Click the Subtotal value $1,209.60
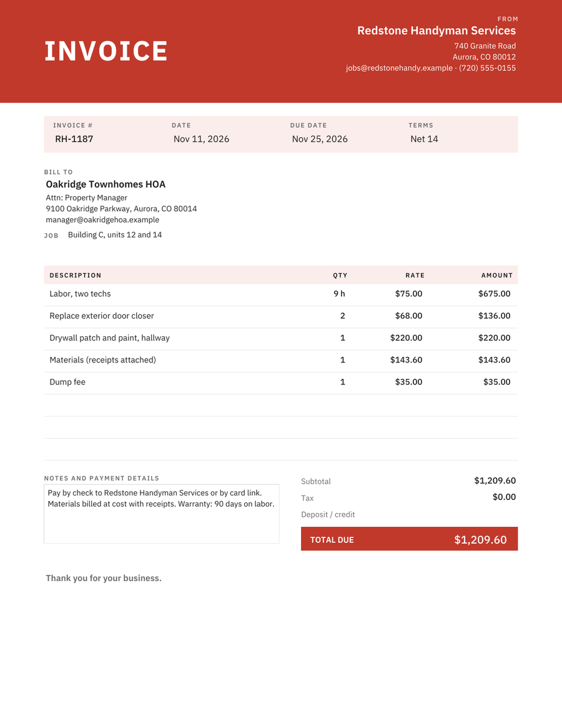Viewport: 562px width, 728px height. coord(495,481)
